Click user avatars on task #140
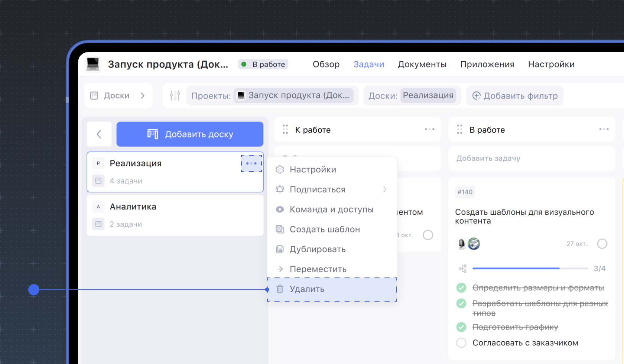Screen dimensions: 624x364 pos(468,244)
